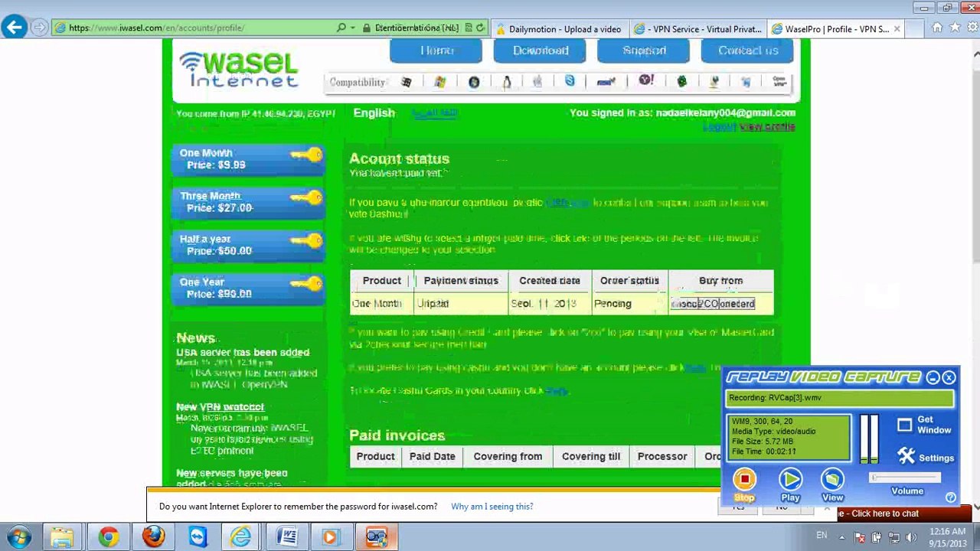Open the 'New VPN protocol' news item
This screenshot has width=980, height=551.
220,407
